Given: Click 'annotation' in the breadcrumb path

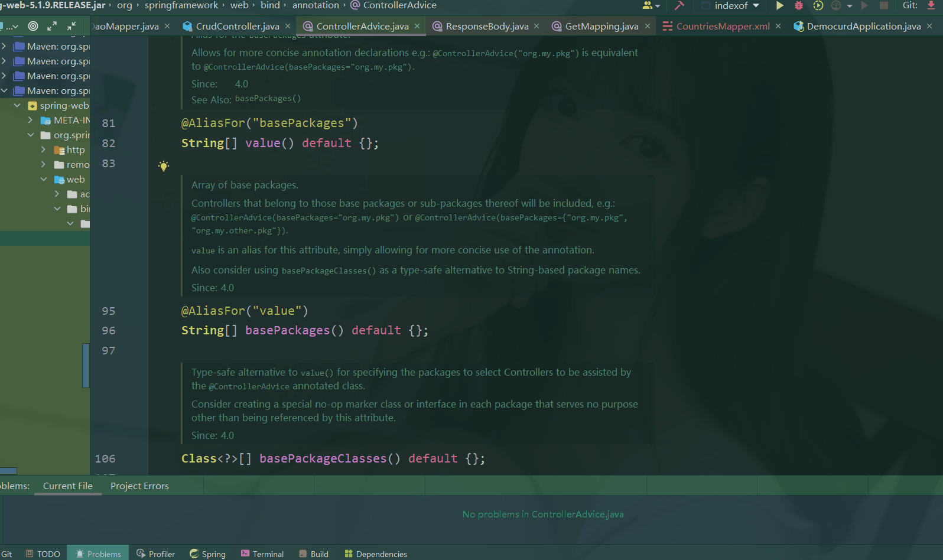Looking at the screenshot, I should point(316,5).
